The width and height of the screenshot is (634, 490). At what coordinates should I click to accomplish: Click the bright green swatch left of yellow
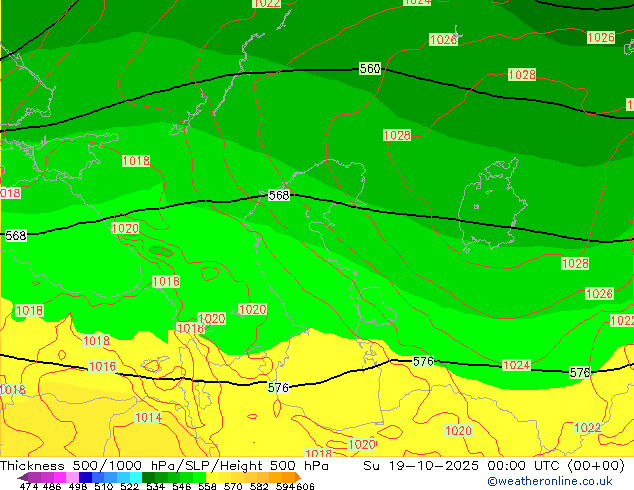(x=200, y=477)
